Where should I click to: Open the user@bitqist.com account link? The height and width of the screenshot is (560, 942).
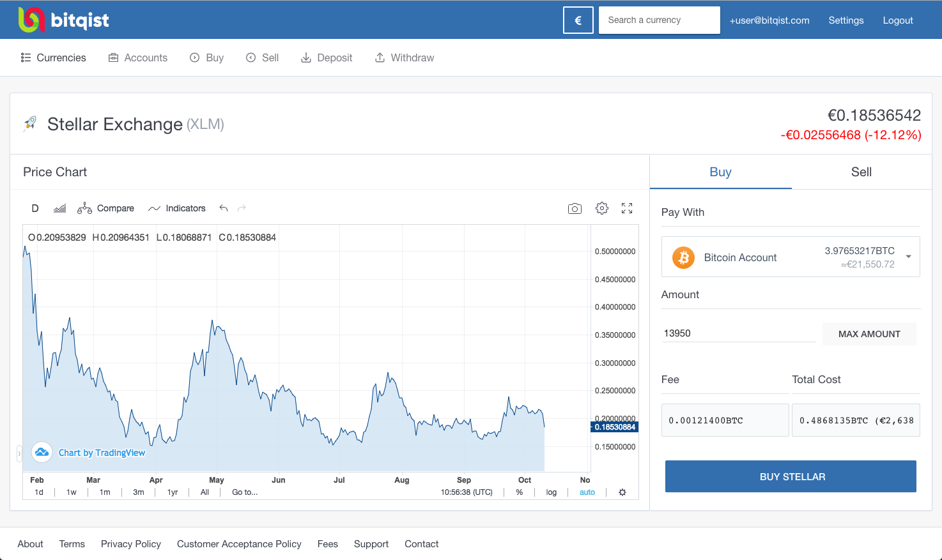[x=769, y=20]
